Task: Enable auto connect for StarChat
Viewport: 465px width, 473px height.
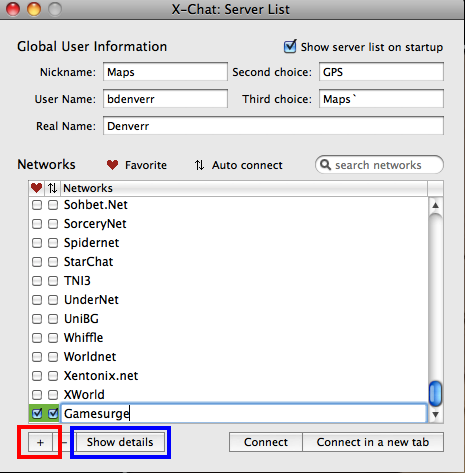Action: coord(53,262)
